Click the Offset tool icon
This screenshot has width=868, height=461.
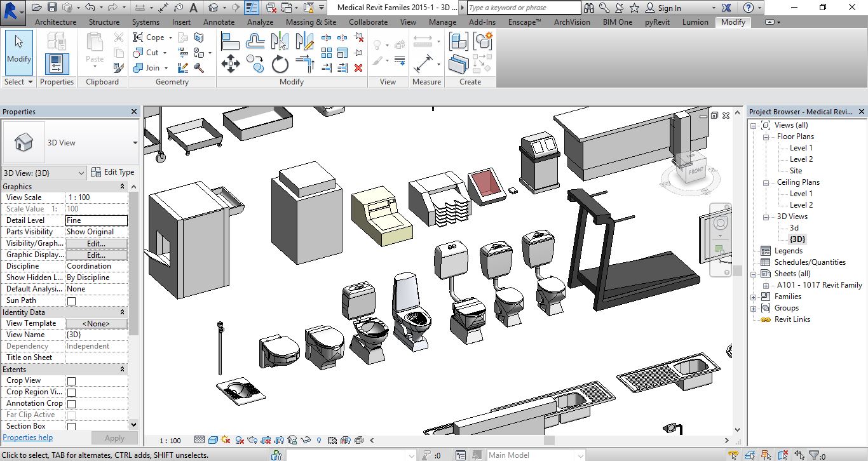[255, 42]
